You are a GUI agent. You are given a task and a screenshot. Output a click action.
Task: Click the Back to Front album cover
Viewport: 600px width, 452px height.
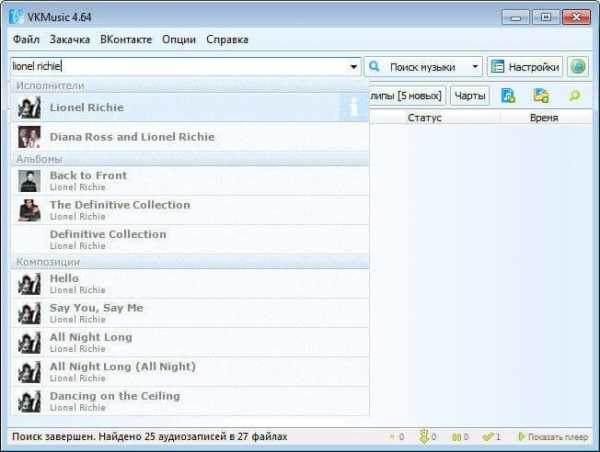pos(29,181)
